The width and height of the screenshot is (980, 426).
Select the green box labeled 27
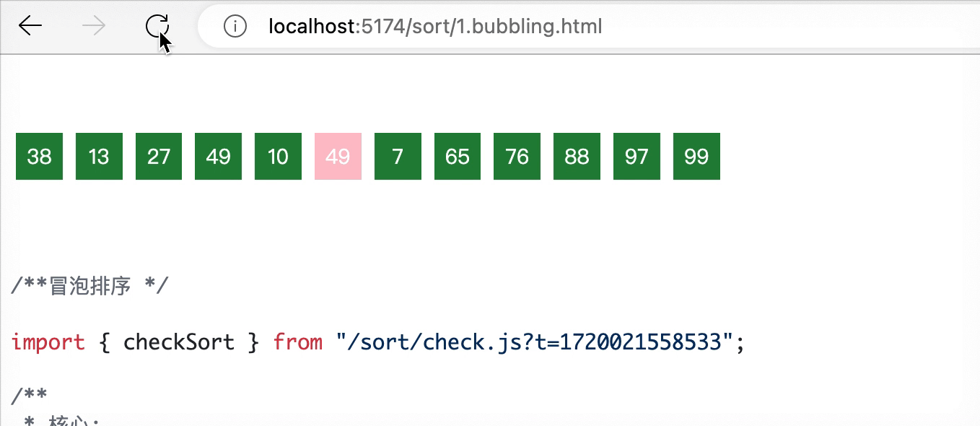click(158, 156)
